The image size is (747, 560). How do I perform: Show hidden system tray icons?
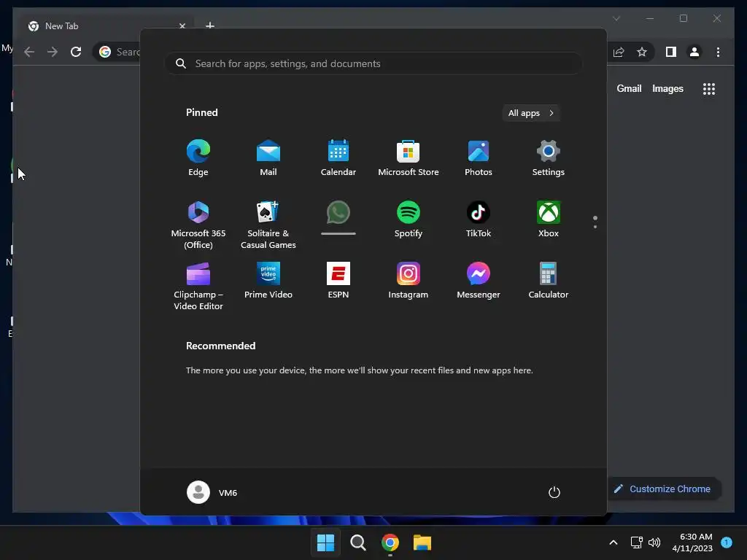[614, 542]
